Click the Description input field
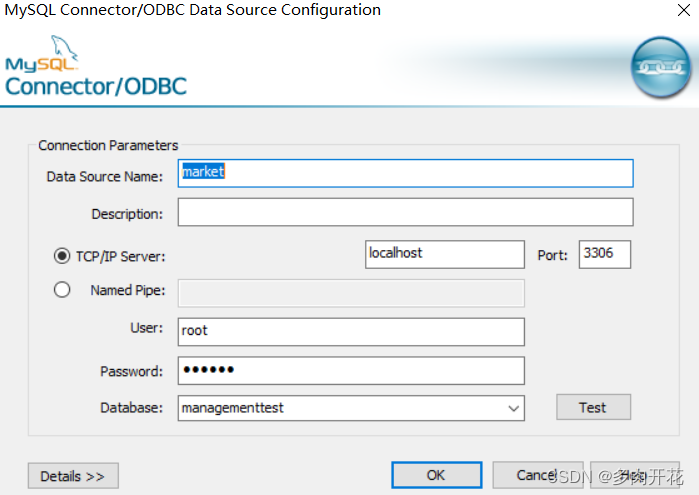The image size is (699, 495). point(405,212)
